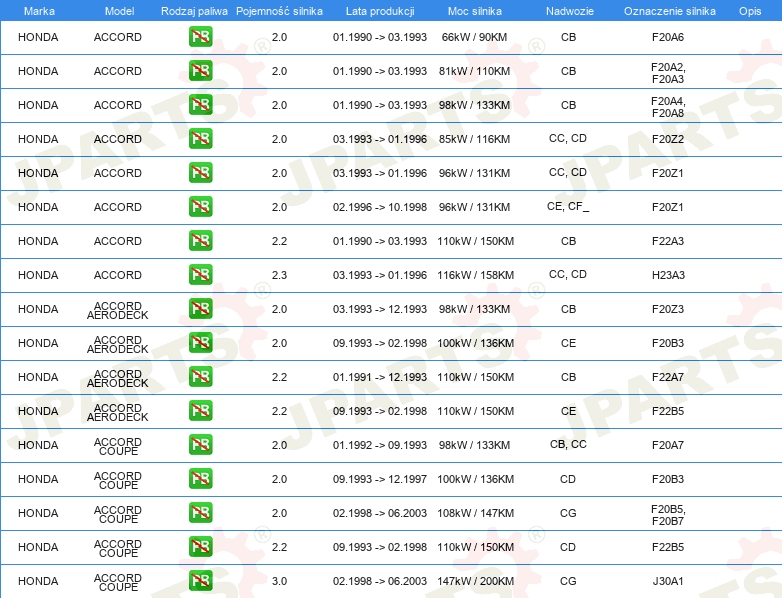Screen dimensions: 782x598
Task: Click power value 147kW / 200KM
Action: 475,581
